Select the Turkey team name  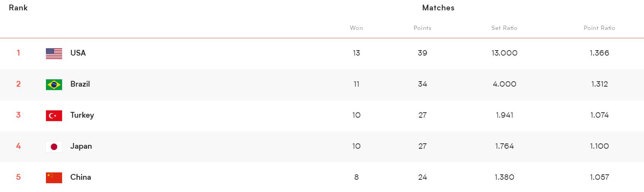[x=82, y=115]
